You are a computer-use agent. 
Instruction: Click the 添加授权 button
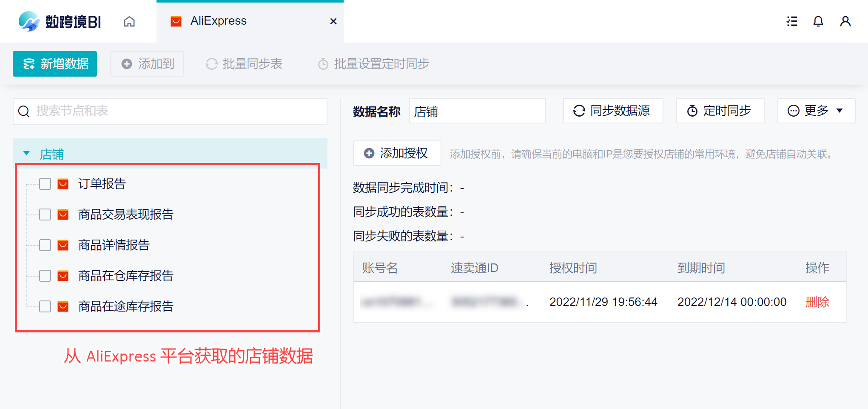tap(397, 153)
